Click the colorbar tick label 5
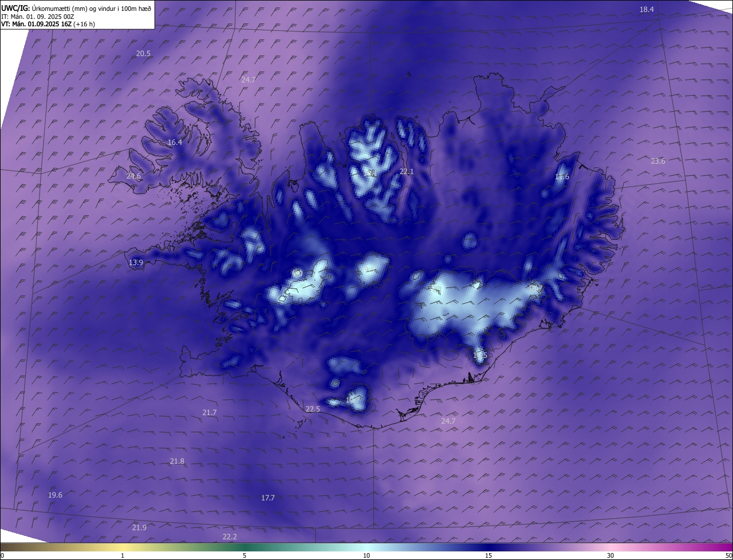 pos(245,555)
